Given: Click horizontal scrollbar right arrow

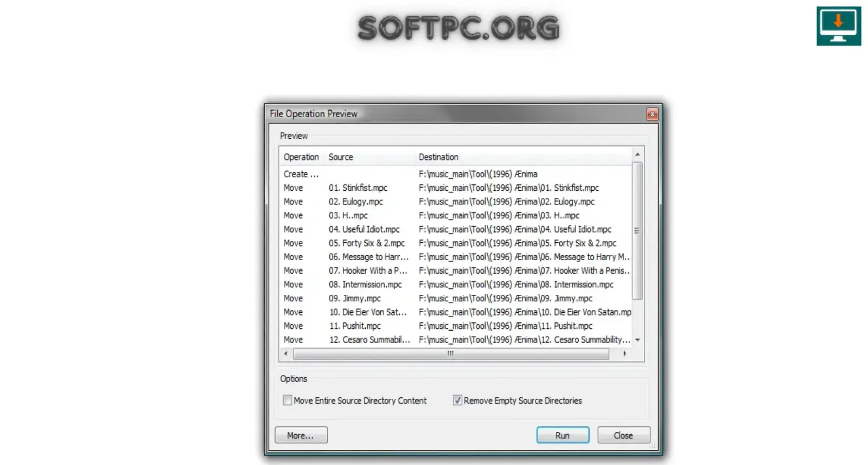Looking at the screenshot, I should [625, 353].
